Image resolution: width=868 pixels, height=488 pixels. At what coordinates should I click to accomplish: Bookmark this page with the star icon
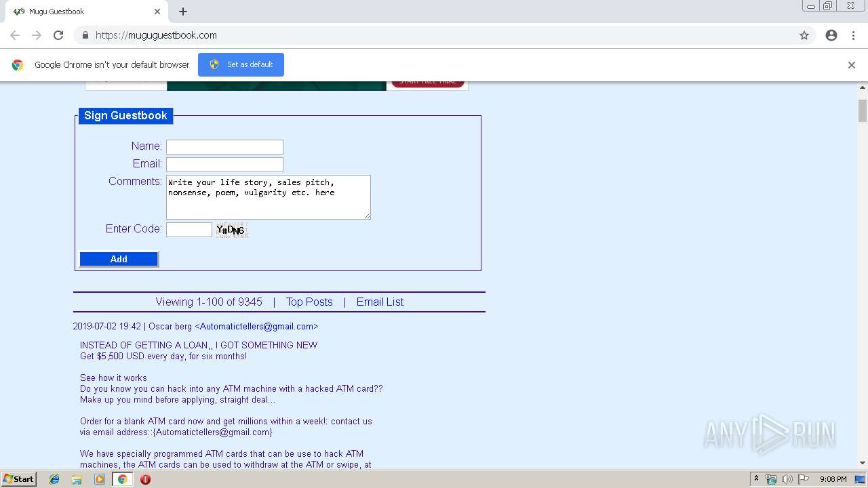[804, 35]
